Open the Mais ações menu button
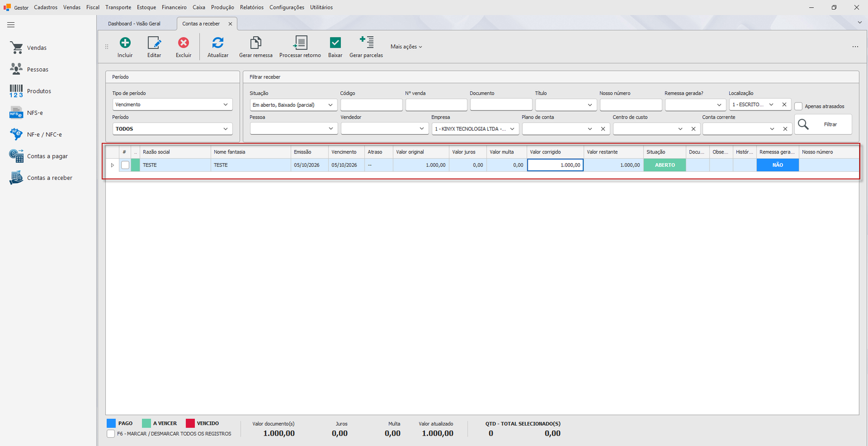The width and height of the screenshot is (868, 446). click(406, 47)
